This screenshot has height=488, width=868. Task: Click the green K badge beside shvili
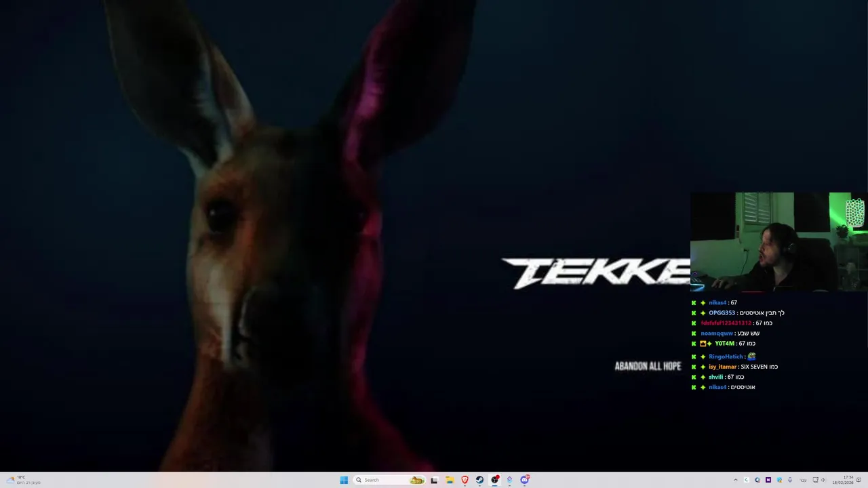[x=694, y=377]
